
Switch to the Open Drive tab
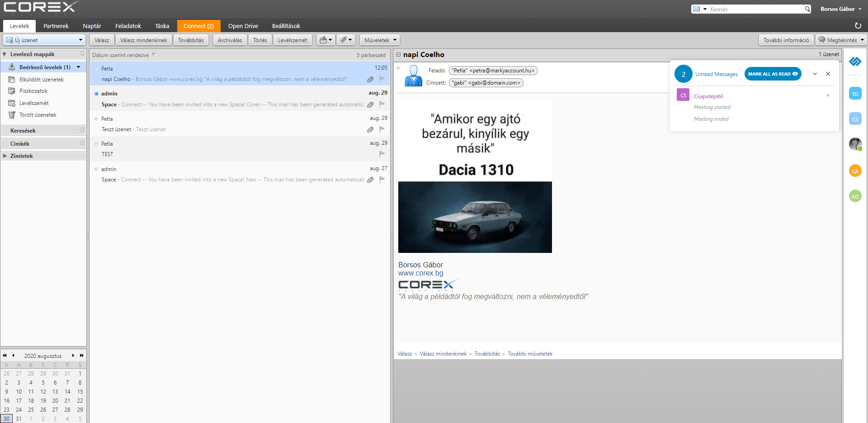243,26
